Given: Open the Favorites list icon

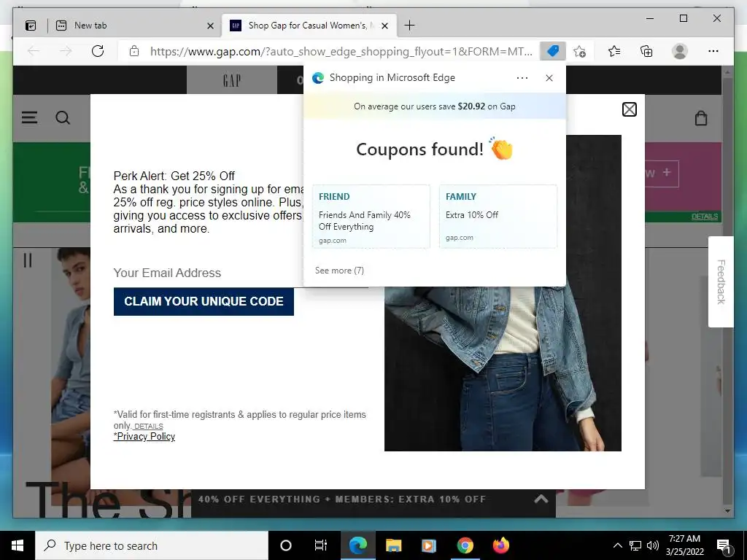Looking at the screenshot, I should pos(614,51).
